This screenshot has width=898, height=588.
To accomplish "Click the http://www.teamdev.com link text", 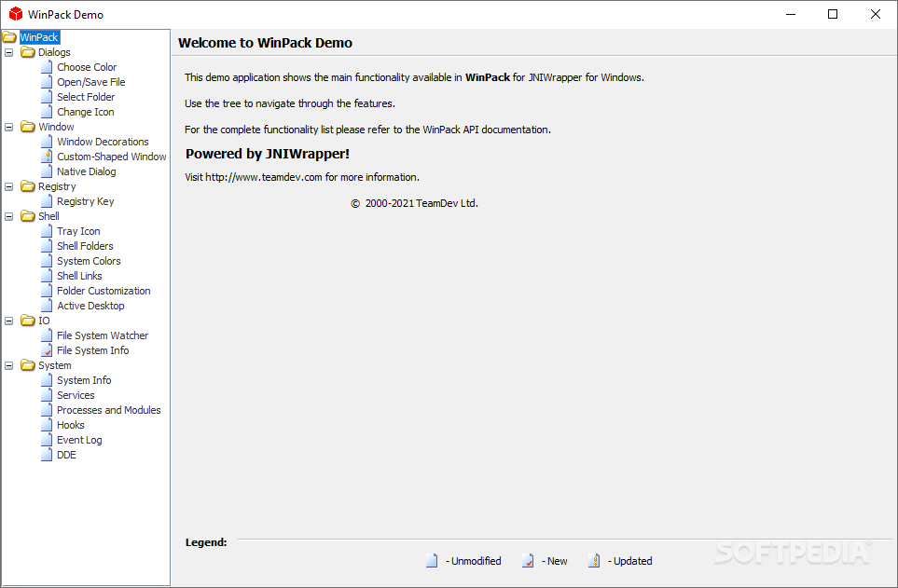I will 264,177.
